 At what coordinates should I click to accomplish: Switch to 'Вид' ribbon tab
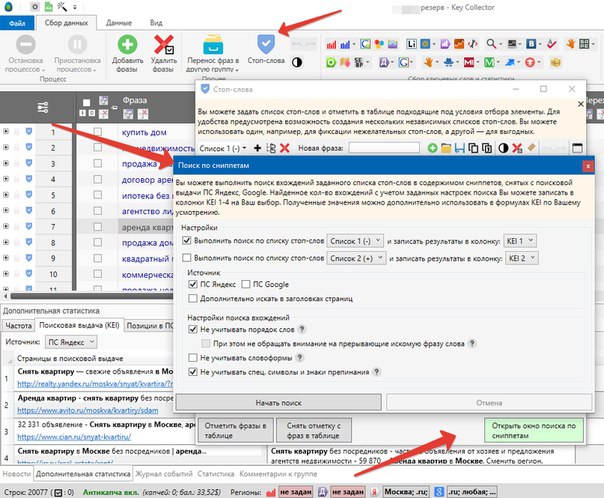[156, 23]
